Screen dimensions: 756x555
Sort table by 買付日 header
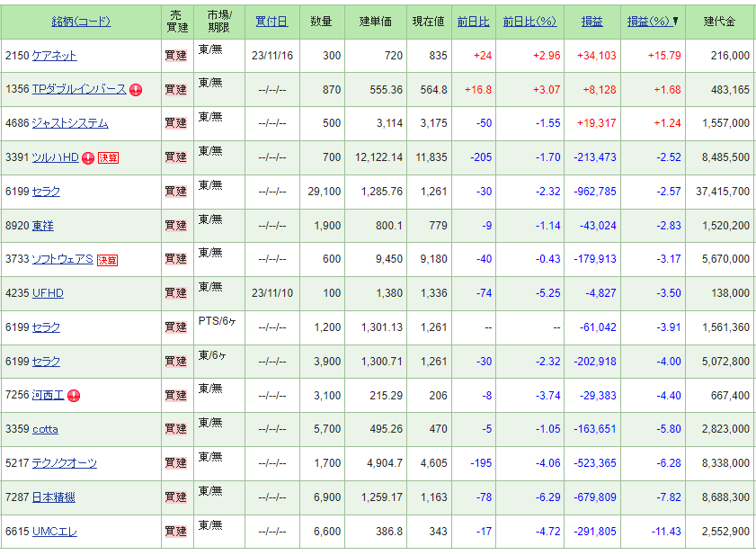pyautogui.click(x=271, y=22)
